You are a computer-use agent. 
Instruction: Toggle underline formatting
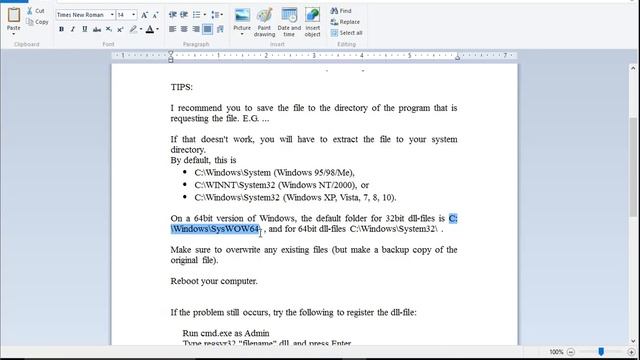tap(84, 29)
